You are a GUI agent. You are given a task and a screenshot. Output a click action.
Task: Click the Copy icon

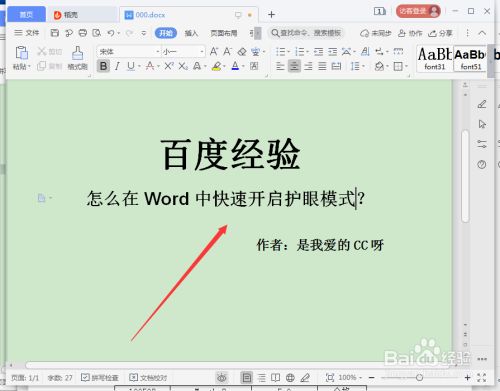pyautogui.click(x=41, y=66)
